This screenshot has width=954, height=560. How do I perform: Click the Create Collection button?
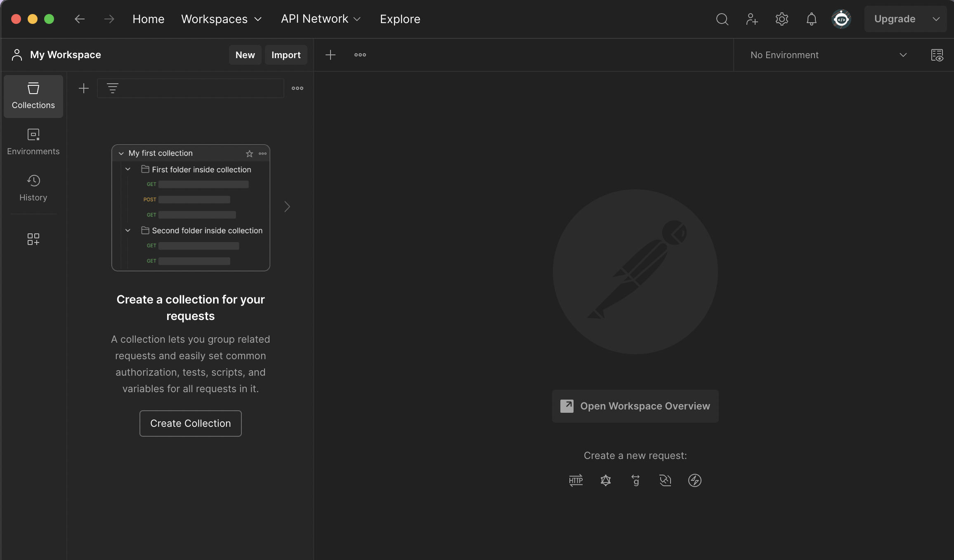[190, 424]
